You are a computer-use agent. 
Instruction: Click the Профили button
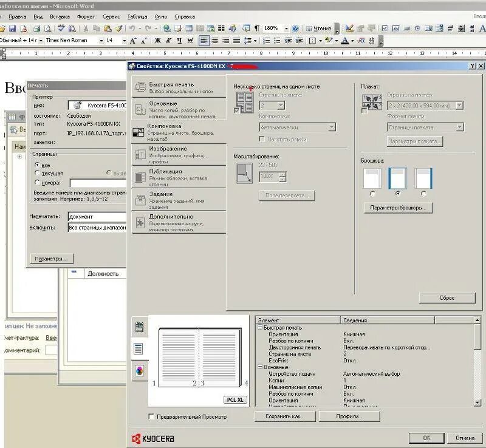pos(349,416)
